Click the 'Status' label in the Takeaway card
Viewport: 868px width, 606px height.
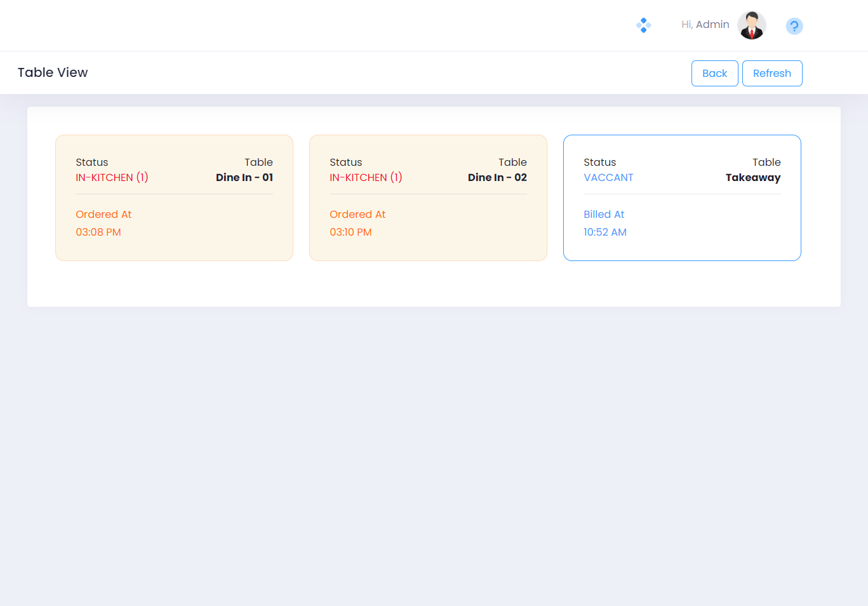[599, 163]
